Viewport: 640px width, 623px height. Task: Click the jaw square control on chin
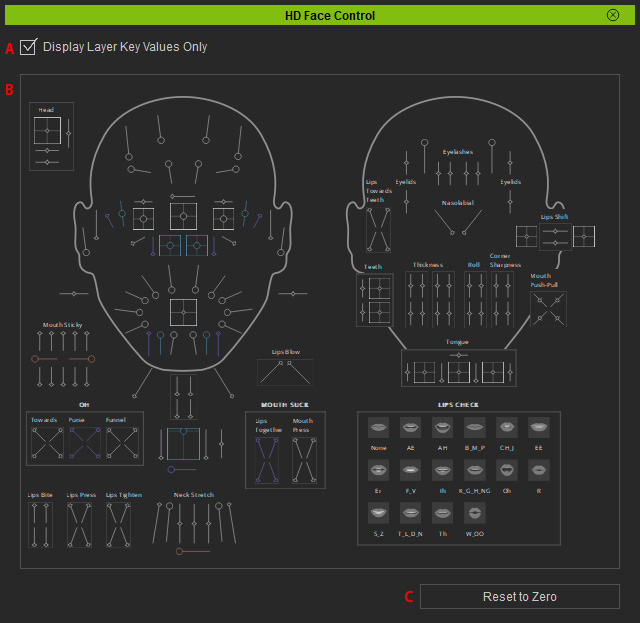[183, 313]
